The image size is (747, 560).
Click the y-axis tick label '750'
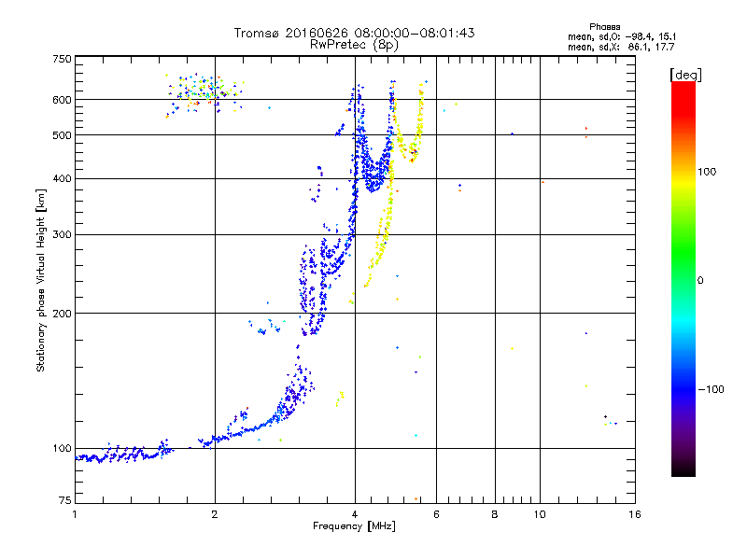[62, 59]
